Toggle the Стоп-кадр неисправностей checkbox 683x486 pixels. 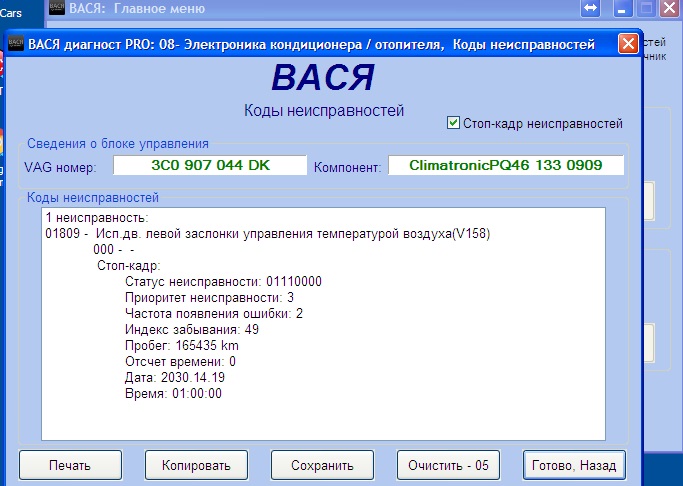453,123
